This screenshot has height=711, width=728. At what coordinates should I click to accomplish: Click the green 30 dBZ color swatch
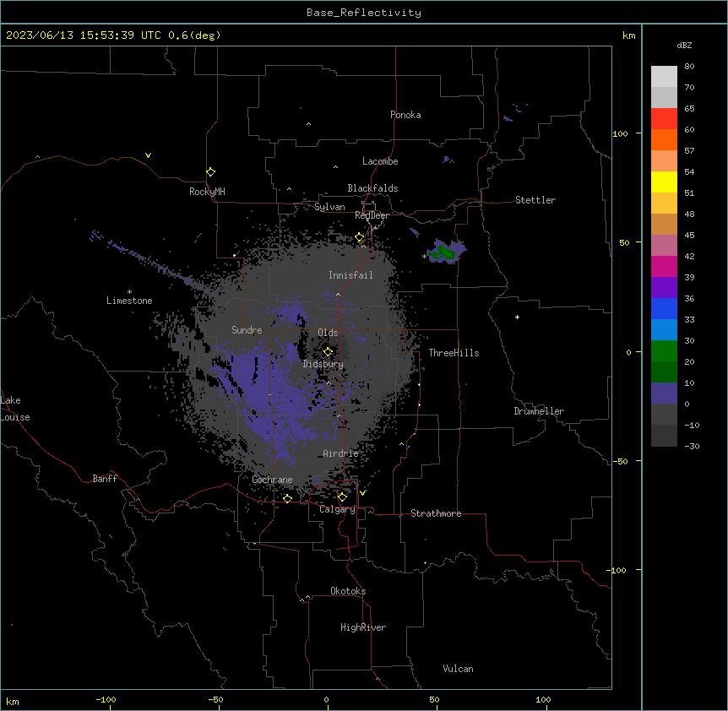[x=664, y=351]
